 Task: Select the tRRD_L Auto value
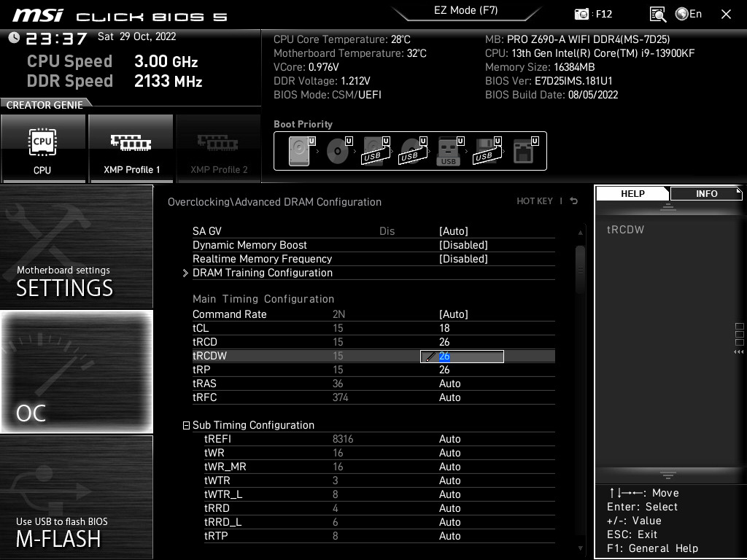[x=449, y=522]
